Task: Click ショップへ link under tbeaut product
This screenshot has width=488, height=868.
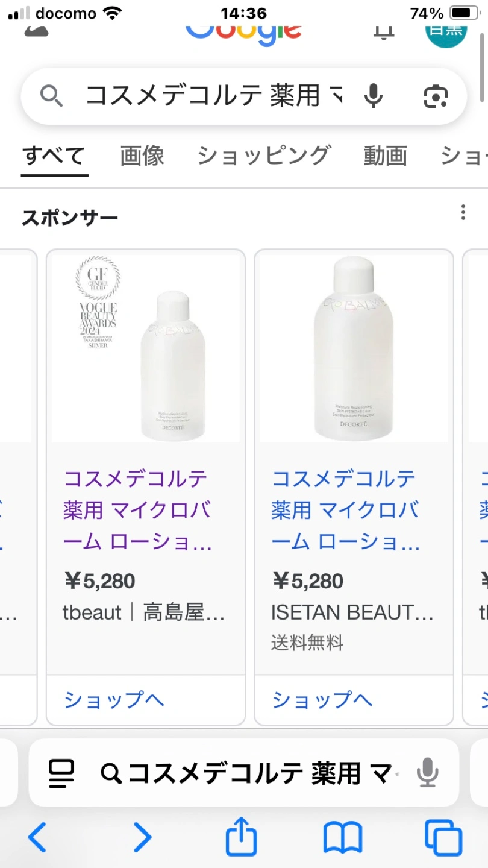Action: pyautogui.click(x=114, y=700)
